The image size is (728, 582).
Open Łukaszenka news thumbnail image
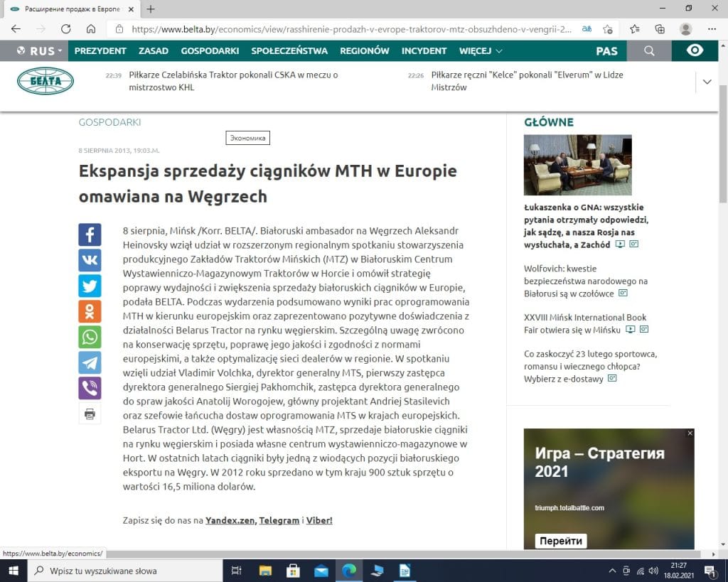coord(577,165)
